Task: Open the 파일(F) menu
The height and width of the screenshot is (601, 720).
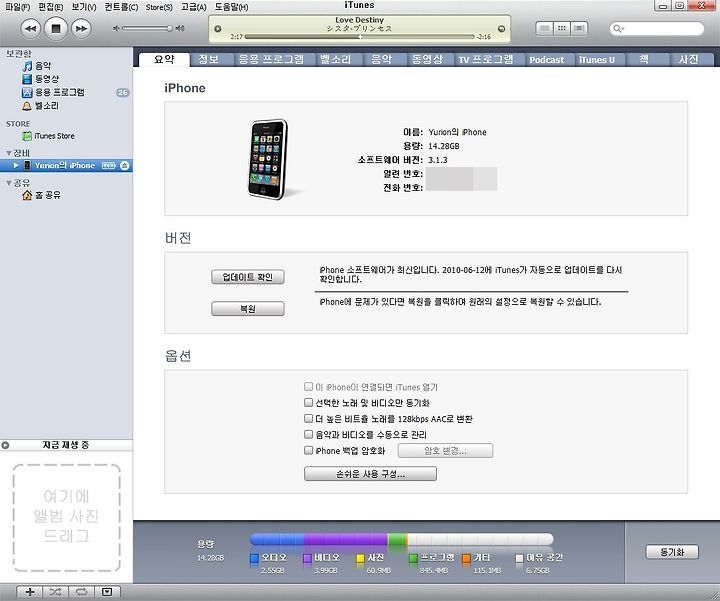Action: coord(17,7)
